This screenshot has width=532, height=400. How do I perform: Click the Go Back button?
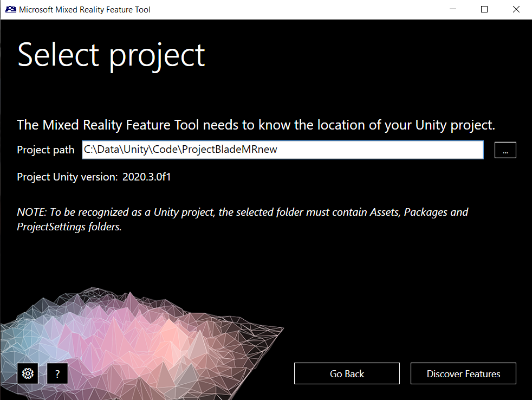[x=347, y=373]
